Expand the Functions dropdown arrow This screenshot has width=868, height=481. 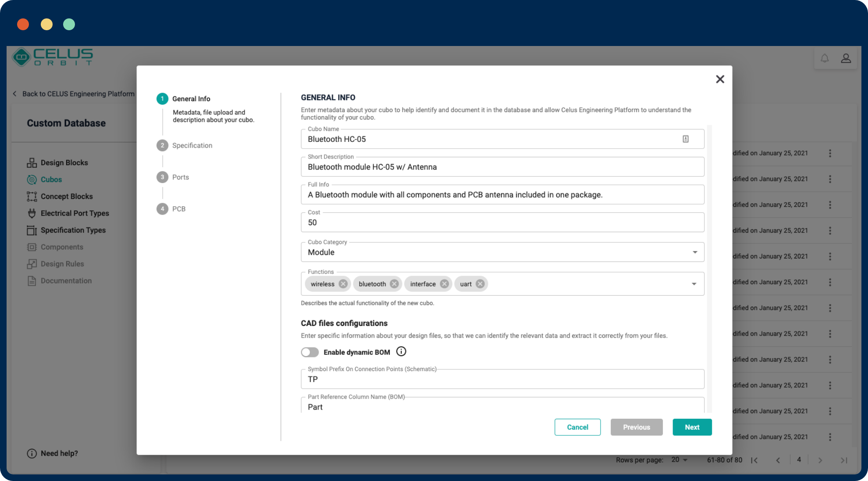(x=694, y=284)
